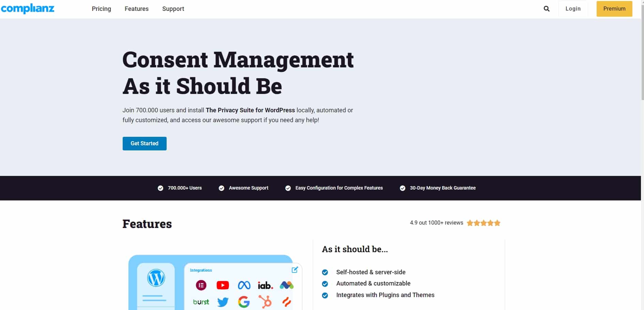Click the 'Features' section heading
This screenshot has width=644, height=310.
[147, 224]
